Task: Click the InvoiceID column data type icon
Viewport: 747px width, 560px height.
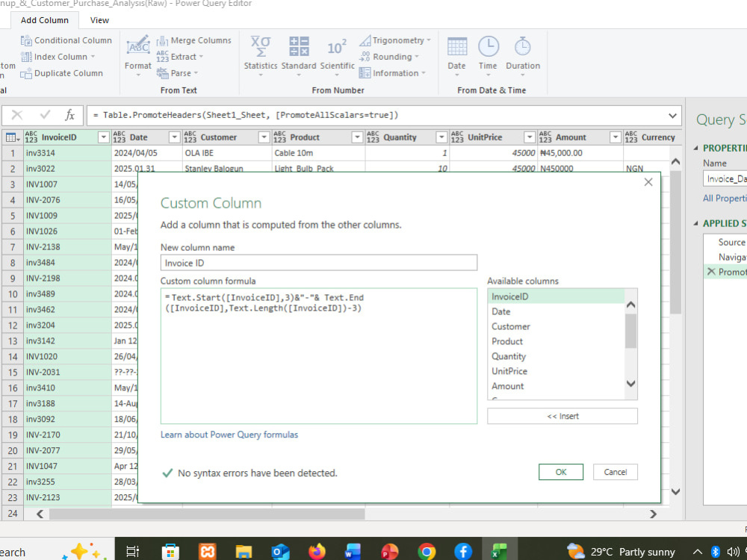Action: tap(31, 137)
